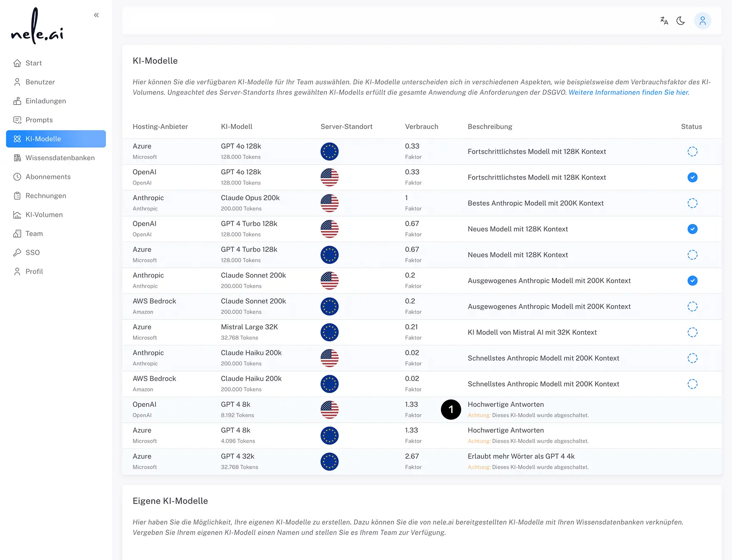Open the user avatar menu
The image size is (732, 560).
click(x=702, y=21)
